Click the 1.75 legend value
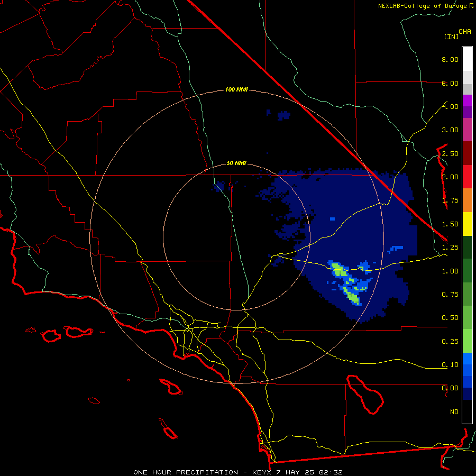 (x=450, y=200)
